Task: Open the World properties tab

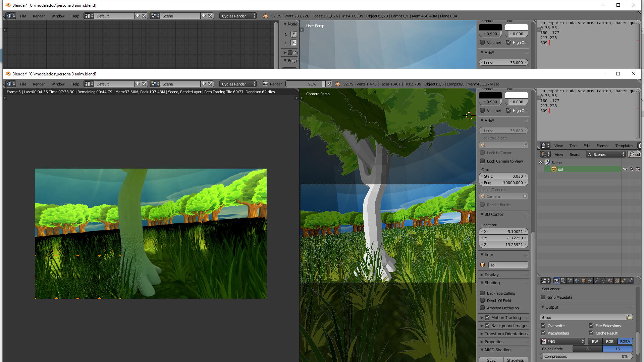Action: (577, 281)
